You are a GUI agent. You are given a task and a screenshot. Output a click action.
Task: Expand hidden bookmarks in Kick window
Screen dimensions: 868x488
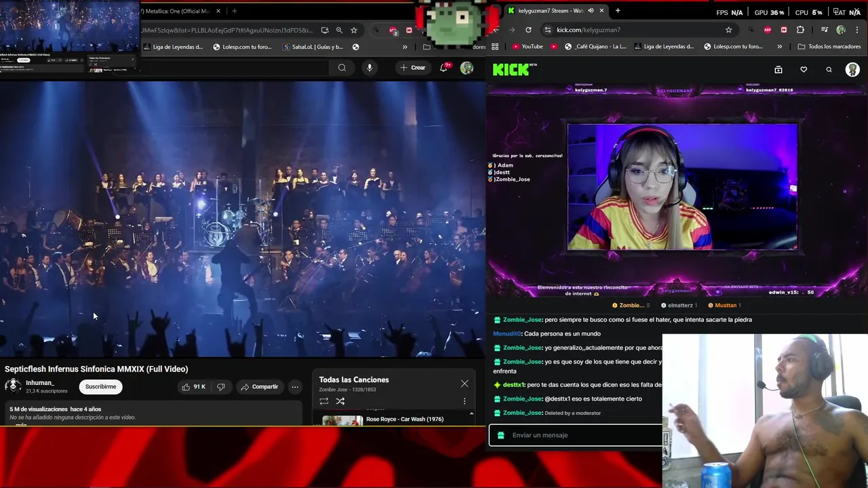[x=779, y=47]
